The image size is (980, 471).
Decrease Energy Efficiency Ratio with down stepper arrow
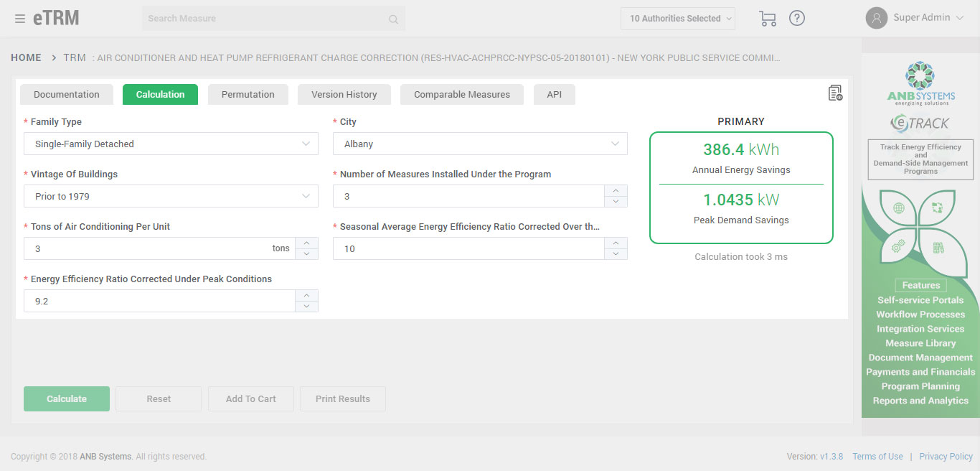pos(306,306)
